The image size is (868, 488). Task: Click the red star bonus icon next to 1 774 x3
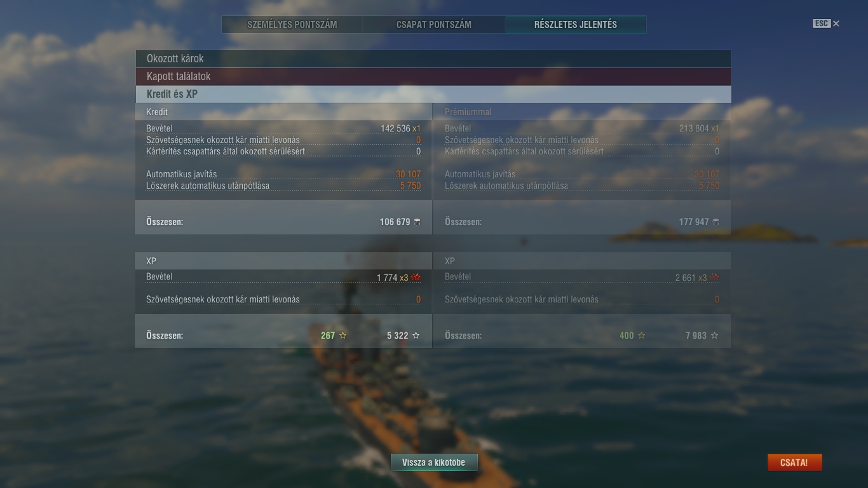416,277
